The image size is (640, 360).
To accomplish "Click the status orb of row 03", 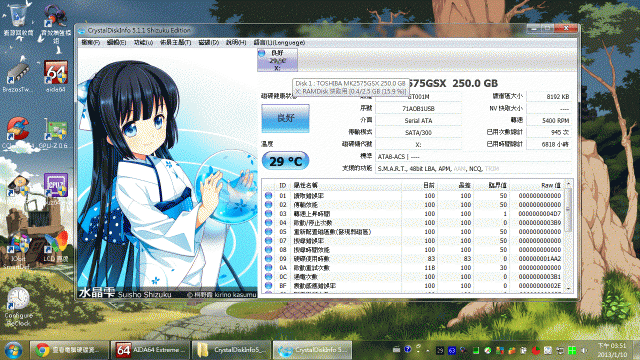I will [x=269, y=214].
